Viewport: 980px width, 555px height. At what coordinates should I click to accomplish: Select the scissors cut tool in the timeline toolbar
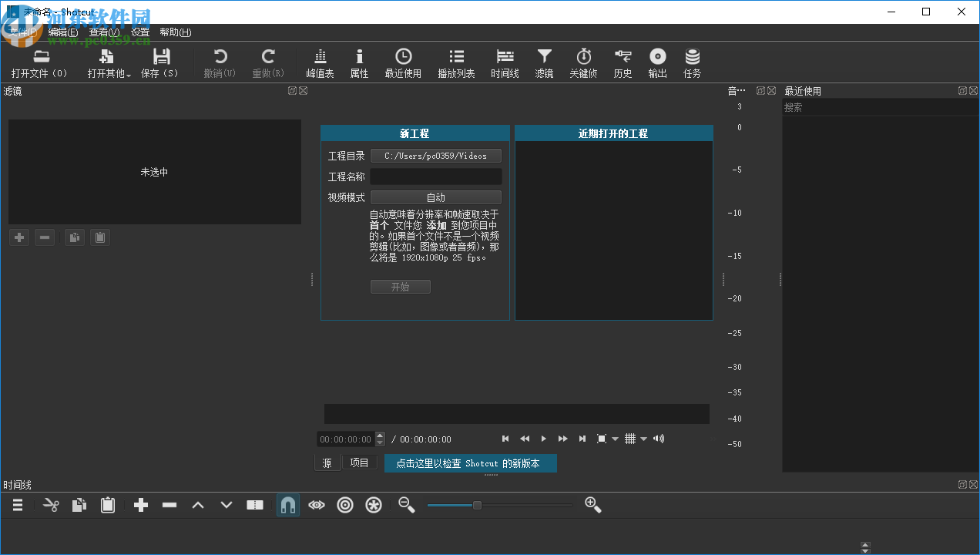(51, 505)
